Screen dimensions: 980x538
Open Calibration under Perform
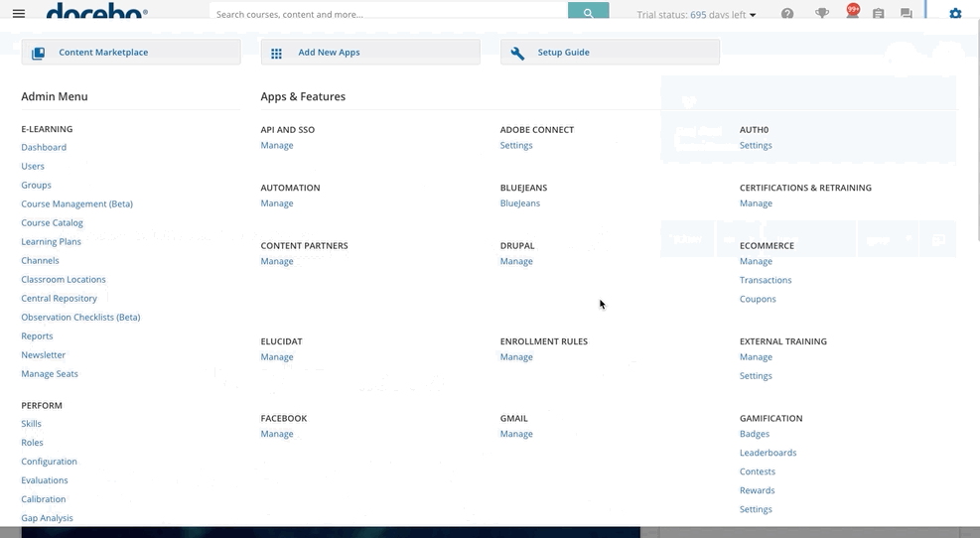(43, 498)
